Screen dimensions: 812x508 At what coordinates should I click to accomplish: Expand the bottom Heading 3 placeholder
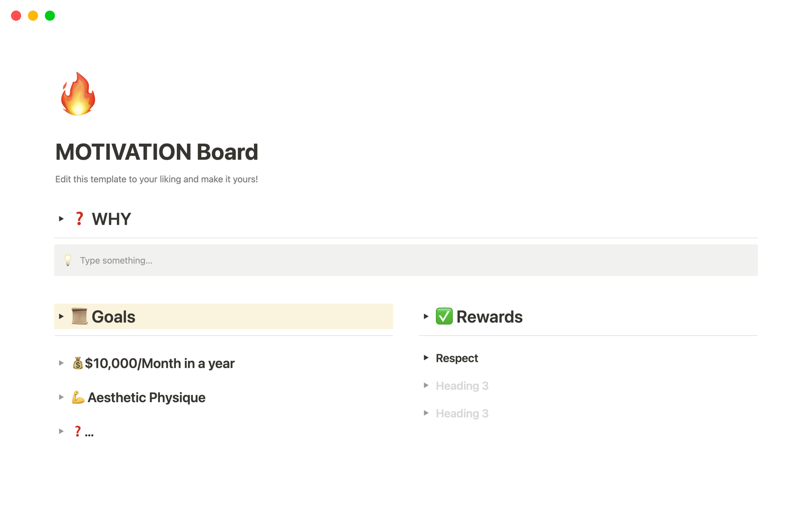pos(426,413)
